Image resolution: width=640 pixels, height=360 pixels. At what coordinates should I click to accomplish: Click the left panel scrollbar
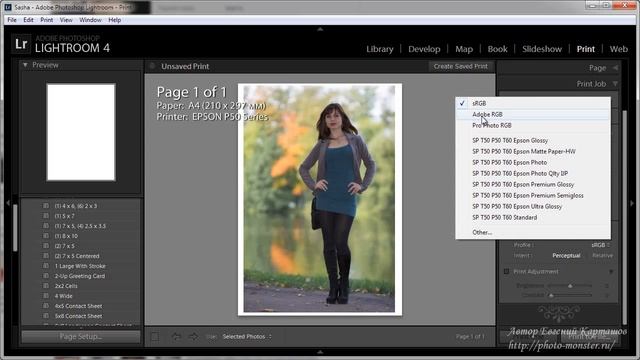15,228
